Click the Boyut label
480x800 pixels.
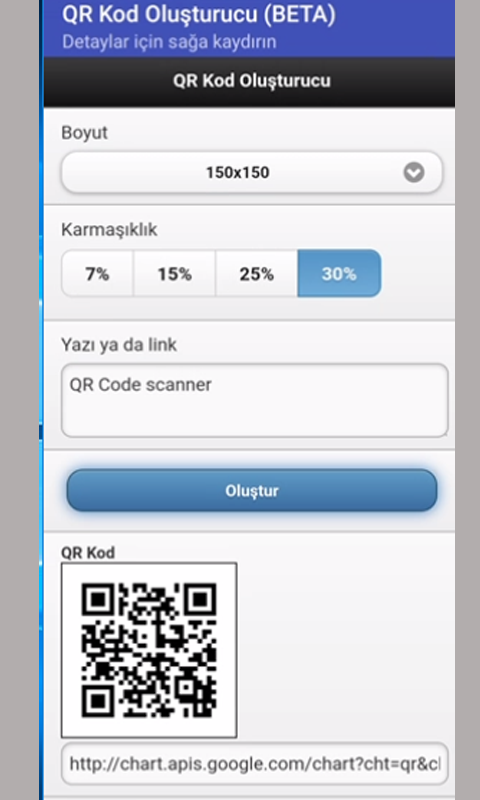pos(84,133)
